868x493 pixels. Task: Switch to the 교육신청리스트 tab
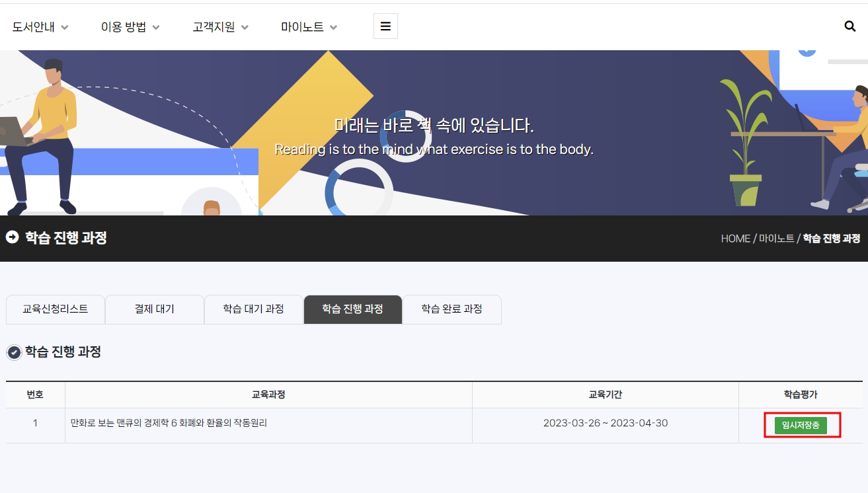[x=56, y=309]
